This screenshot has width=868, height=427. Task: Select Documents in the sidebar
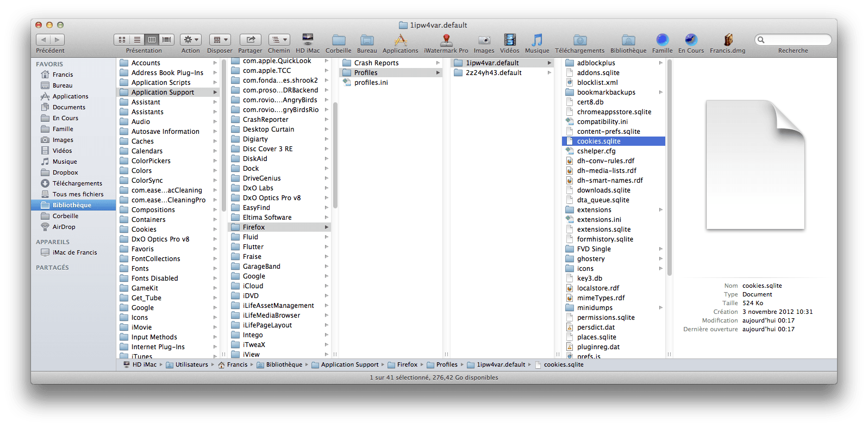[73, 107]
